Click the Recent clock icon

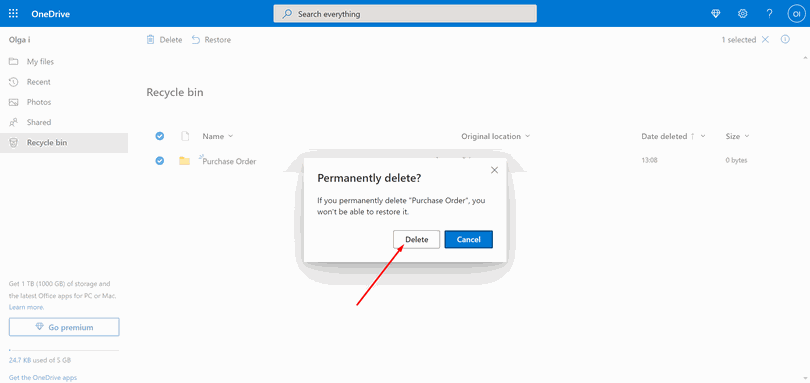point(14,82)
